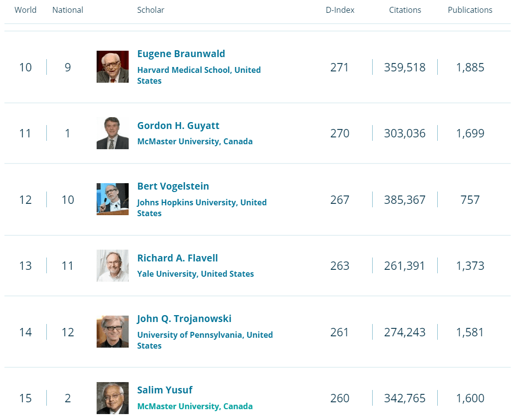Visit Johns Hopkins University affiliation link
The height and width of the screenshot is (420, 524).
[202, 202]
